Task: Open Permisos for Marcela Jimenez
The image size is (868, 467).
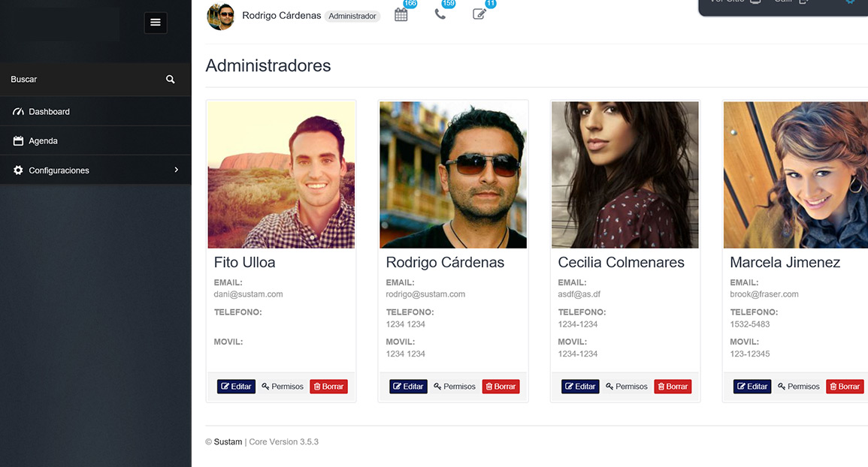Action: point(799,386)
